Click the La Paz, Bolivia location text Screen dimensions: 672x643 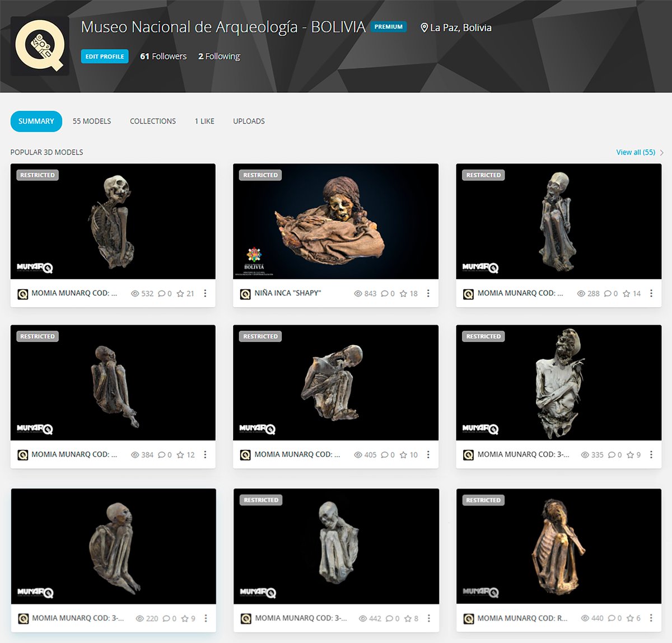pyautogui.click(x=461, y=28)
